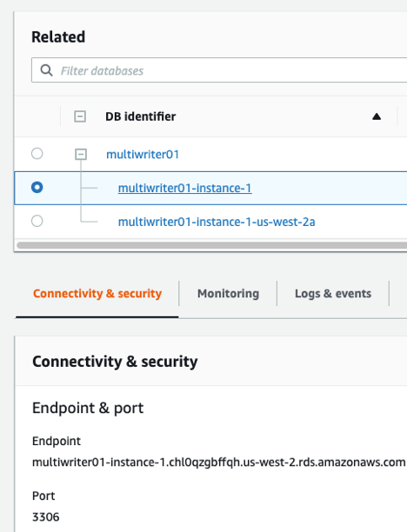Click the horizontal scrollbar under the database table
This screenshot has height=532, width=407.
pyautogui.click(x=212, y=245)
